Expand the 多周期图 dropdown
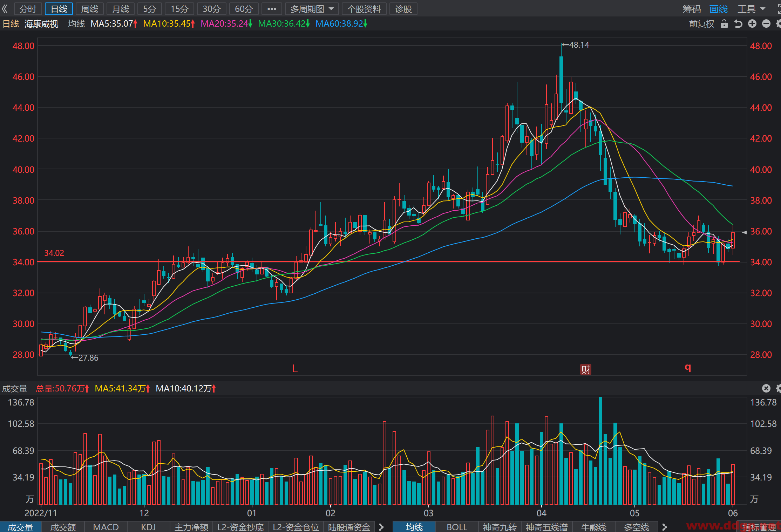Image resolution: width=781 pixels, height=532 pixels. [312, 9]
